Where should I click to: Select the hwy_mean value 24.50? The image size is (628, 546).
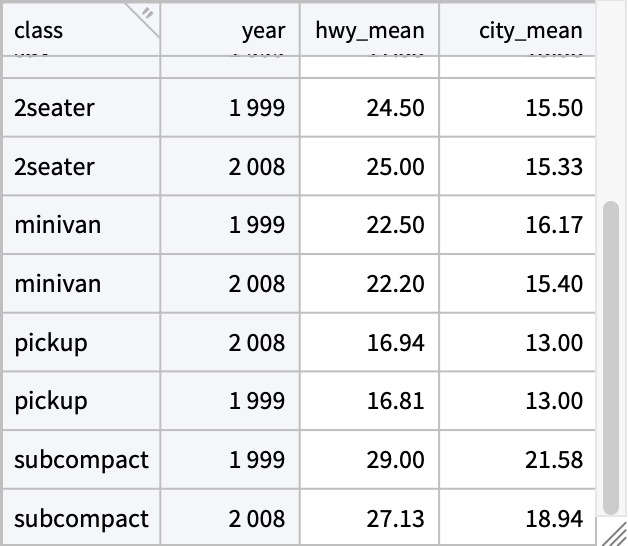[395, 108]
